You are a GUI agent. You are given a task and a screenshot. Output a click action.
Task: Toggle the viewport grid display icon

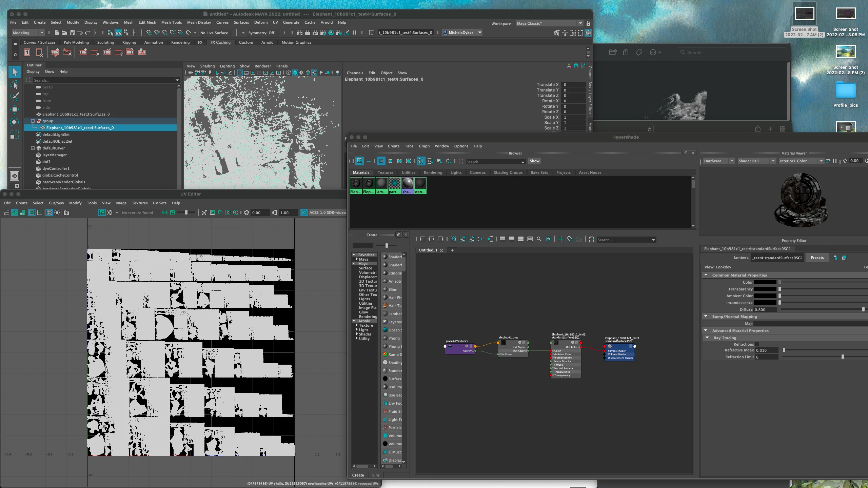pyautogui.click(x=240, y=73)
